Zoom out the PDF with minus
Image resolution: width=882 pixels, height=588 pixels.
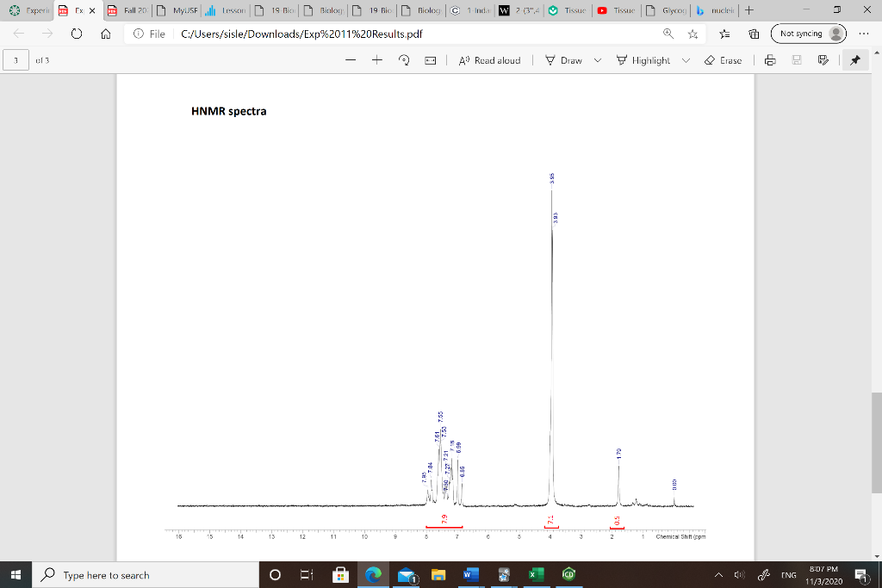pyautogui.click(x=351, y=60)
